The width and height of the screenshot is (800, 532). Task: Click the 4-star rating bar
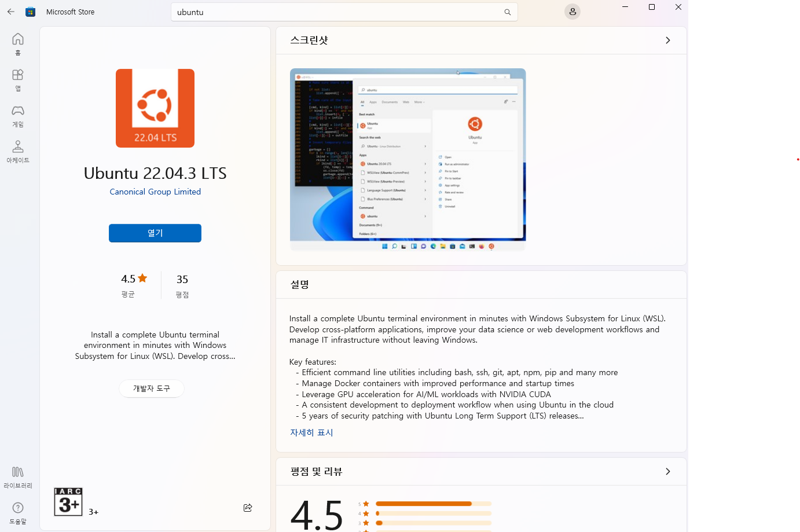(433, 513)
